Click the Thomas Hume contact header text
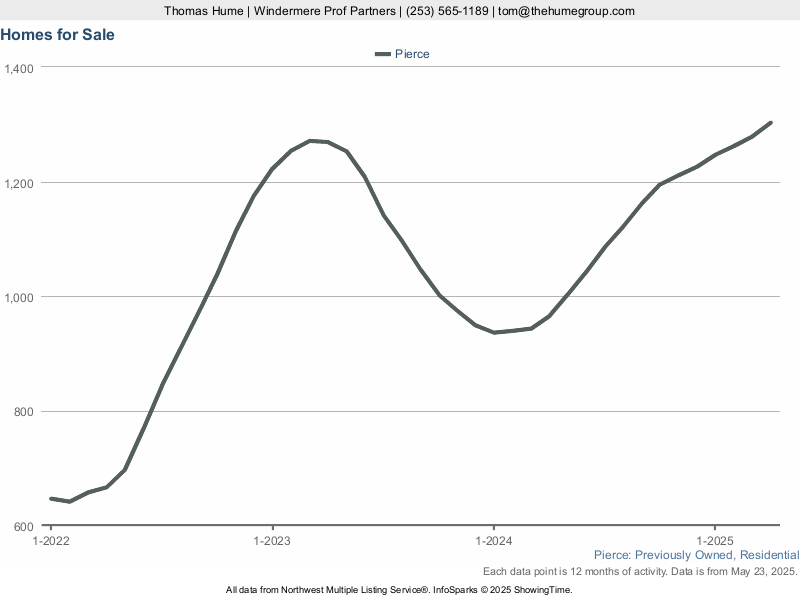The height and width of the screenshot is (600, 800). 399,11
